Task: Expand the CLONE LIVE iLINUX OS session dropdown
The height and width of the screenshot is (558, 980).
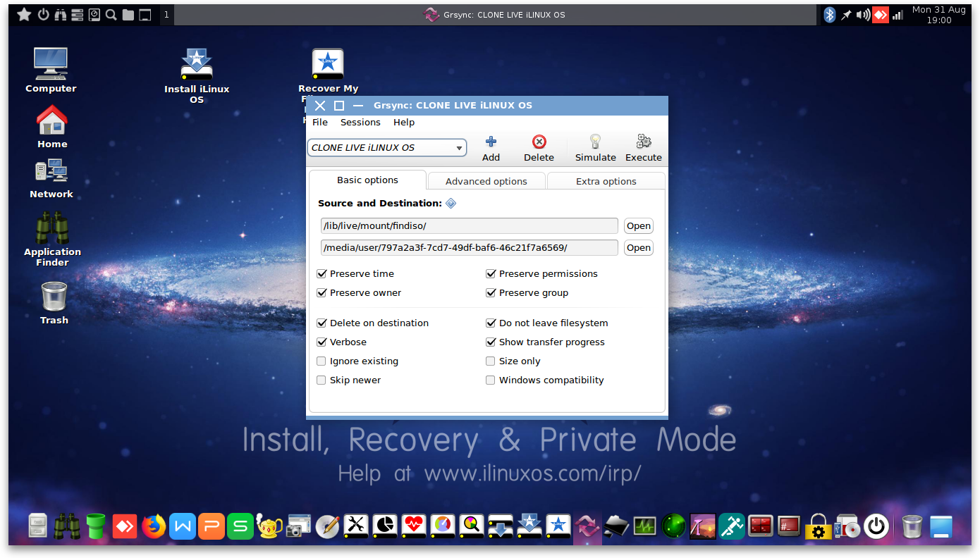Action: [387, 148]
